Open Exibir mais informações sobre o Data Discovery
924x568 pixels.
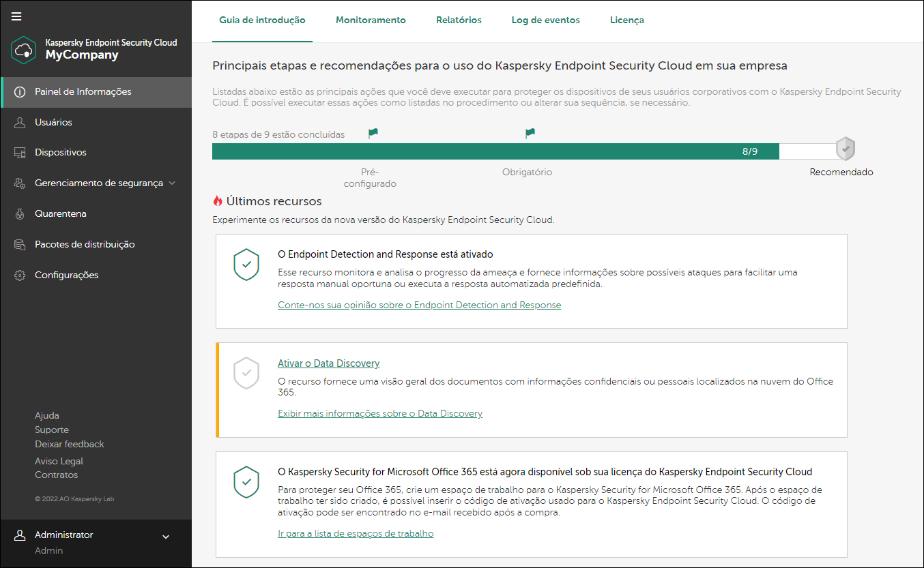click(x=380, y=413)
